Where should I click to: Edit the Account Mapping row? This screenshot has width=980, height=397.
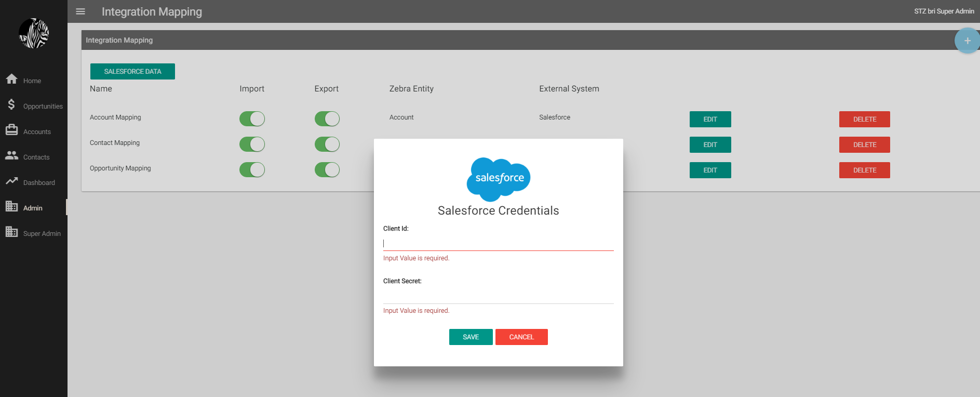pyautogui.click(x=710, y=120)
